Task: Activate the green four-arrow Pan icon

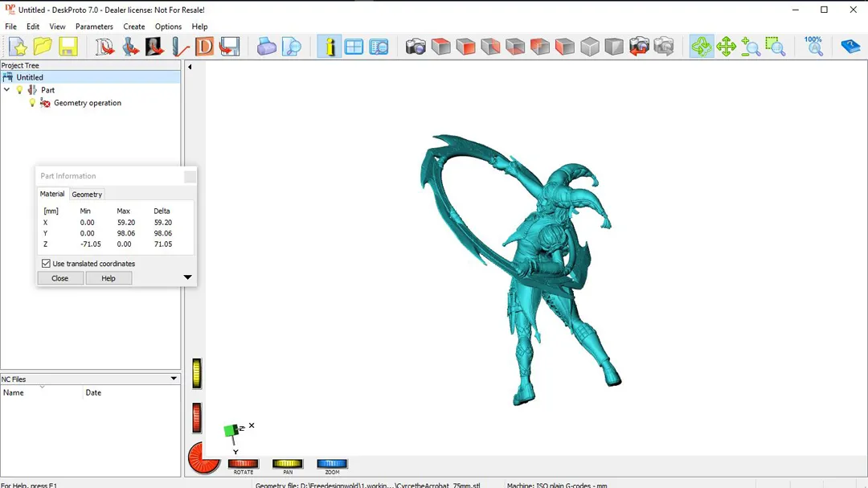Action: click(x=726, y=47)
